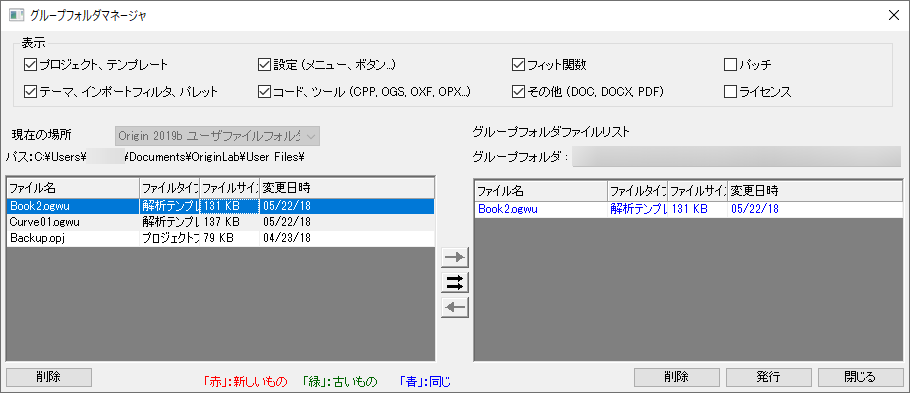The width and height of the screenshot is (910, 393).
Task: Toggle その他 (DOC, DOCX, PDF) checkbox
Action: coord(519,91)
